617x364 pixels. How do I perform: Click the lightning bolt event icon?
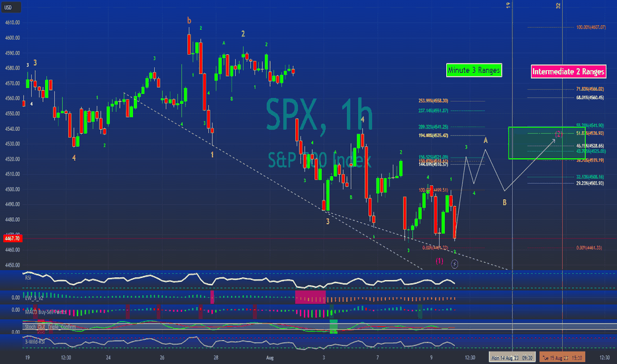coord(455,264)
